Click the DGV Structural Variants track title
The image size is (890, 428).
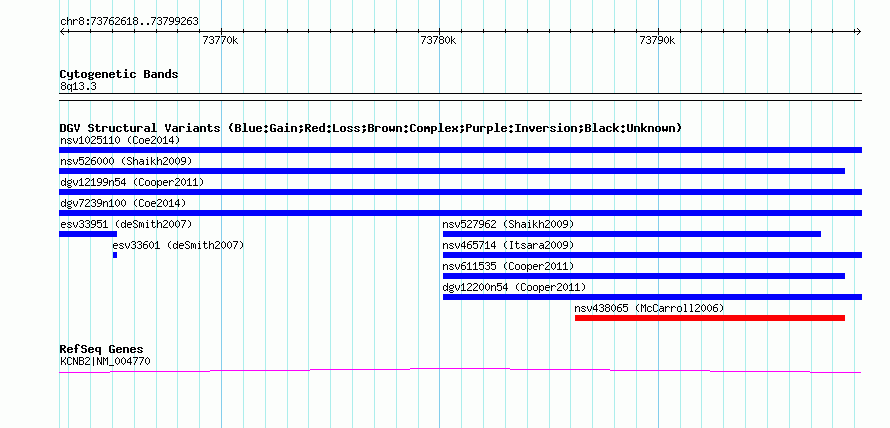click(371, 128)
